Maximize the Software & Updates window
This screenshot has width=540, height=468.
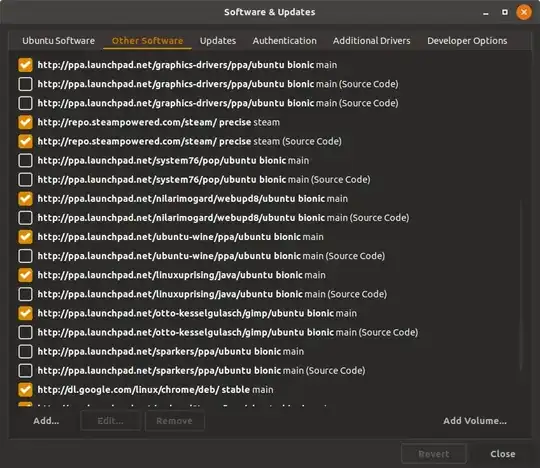pos(505,12)
